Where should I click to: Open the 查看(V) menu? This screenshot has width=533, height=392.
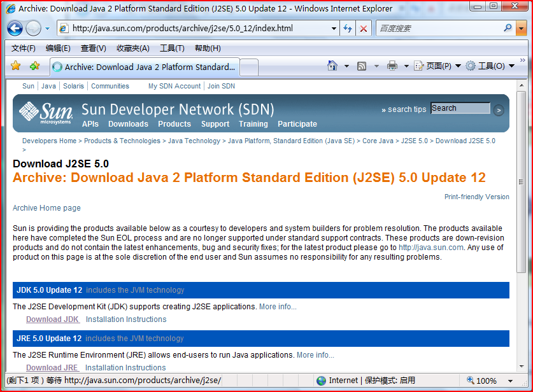[94, 48]
